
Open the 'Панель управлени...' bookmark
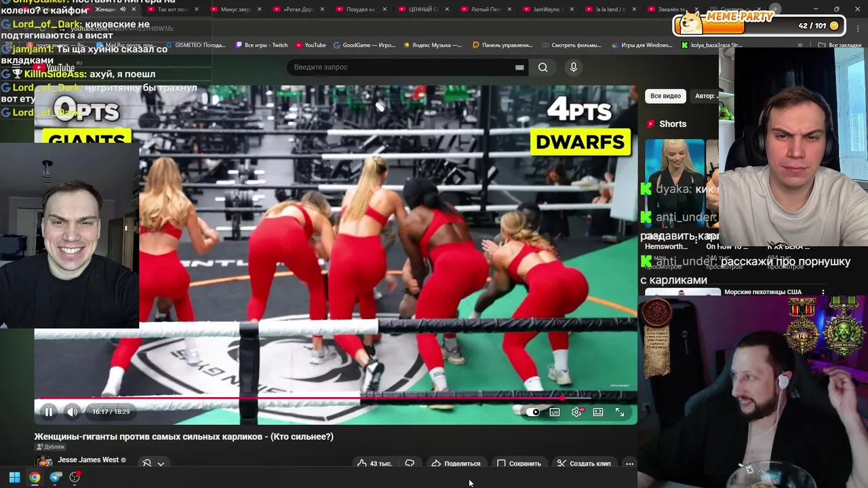[502, 45]
